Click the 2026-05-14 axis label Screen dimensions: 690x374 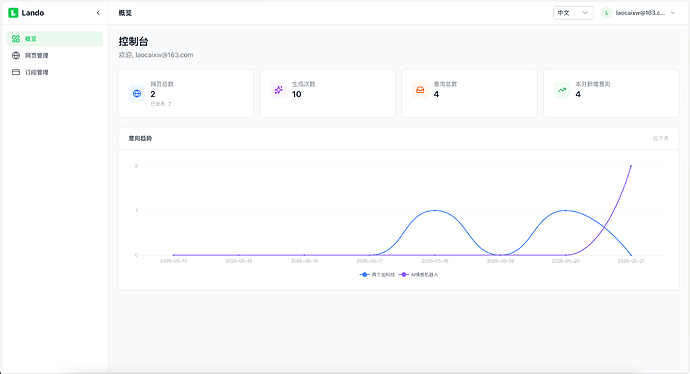(x=173, y=261)
